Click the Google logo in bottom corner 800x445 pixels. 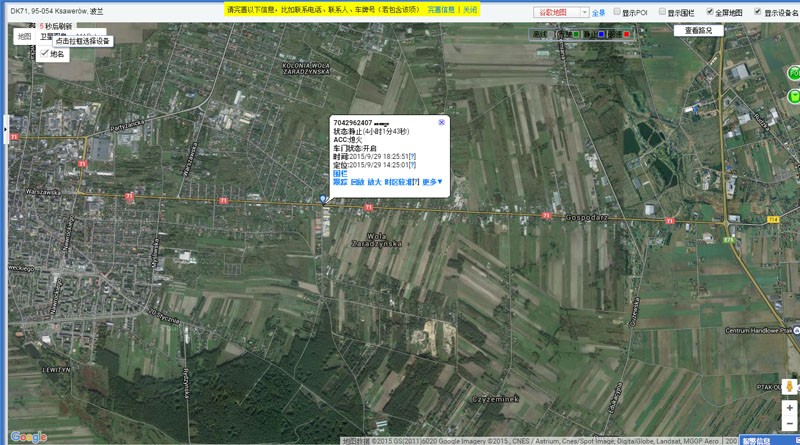[x=28, y=437]
